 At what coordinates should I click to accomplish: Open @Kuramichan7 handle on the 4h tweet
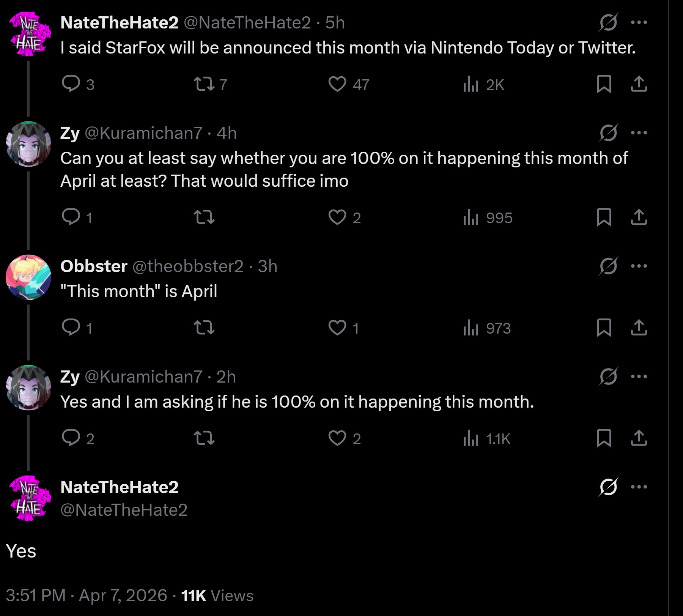coord(143,133)
